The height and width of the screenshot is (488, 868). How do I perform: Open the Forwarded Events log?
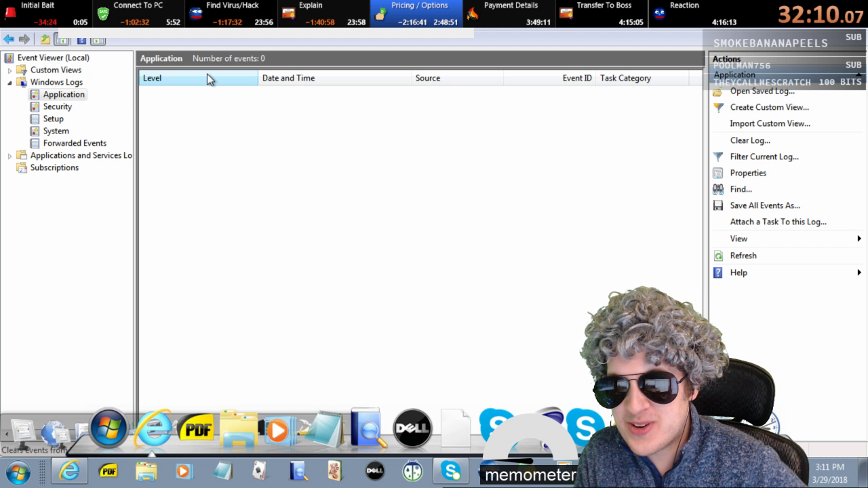(x=75, y=143)
